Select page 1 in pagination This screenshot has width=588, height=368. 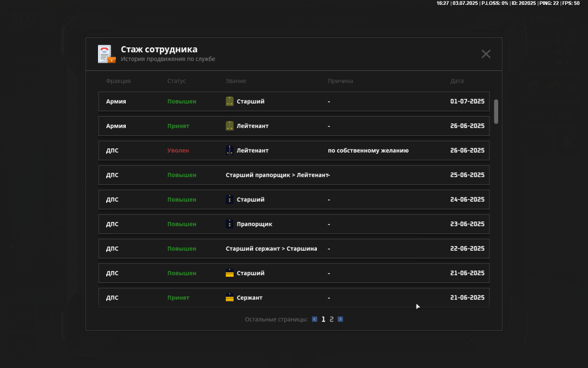click(x=323, y=319)
